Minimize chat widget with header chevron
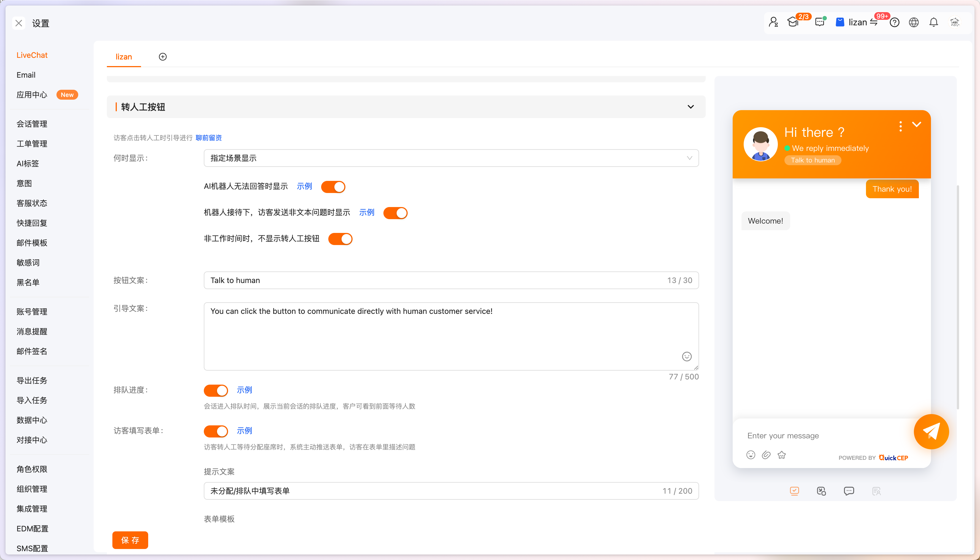Viewport: 980px width, 560px height. 917,124
